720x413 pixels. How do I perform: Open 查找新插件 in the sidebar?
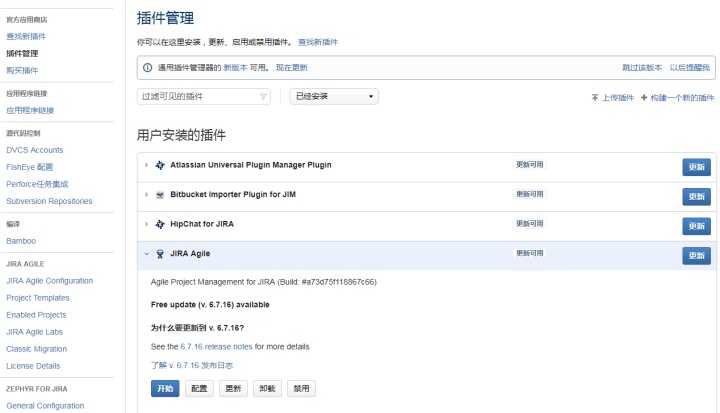pyautogui.click(x=26, y=36)
